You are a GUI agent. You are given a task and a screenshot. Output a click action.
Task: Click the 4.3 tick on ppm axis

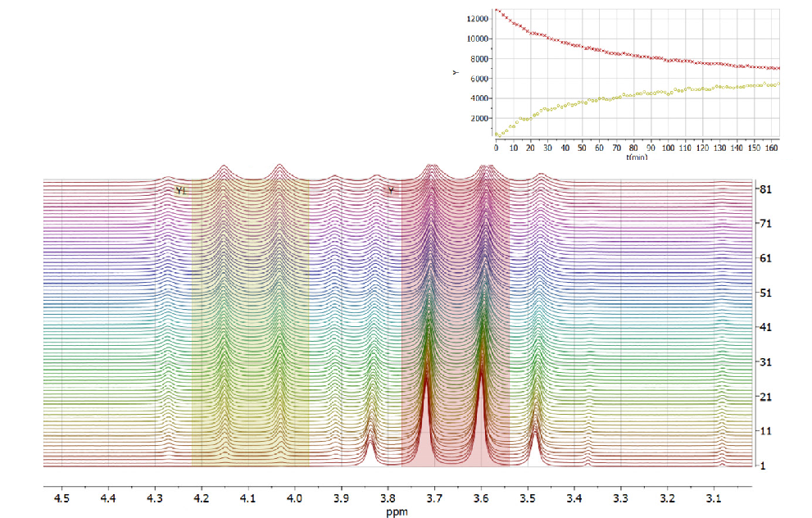(x=154, y=498)
